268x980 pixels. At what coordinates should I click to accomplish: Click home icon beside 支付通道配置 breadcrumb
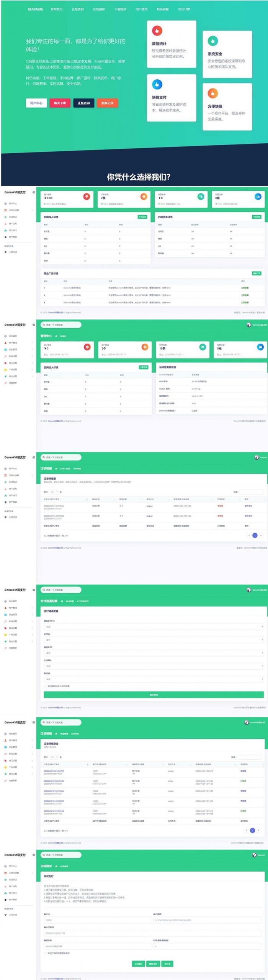click(62, 601)
